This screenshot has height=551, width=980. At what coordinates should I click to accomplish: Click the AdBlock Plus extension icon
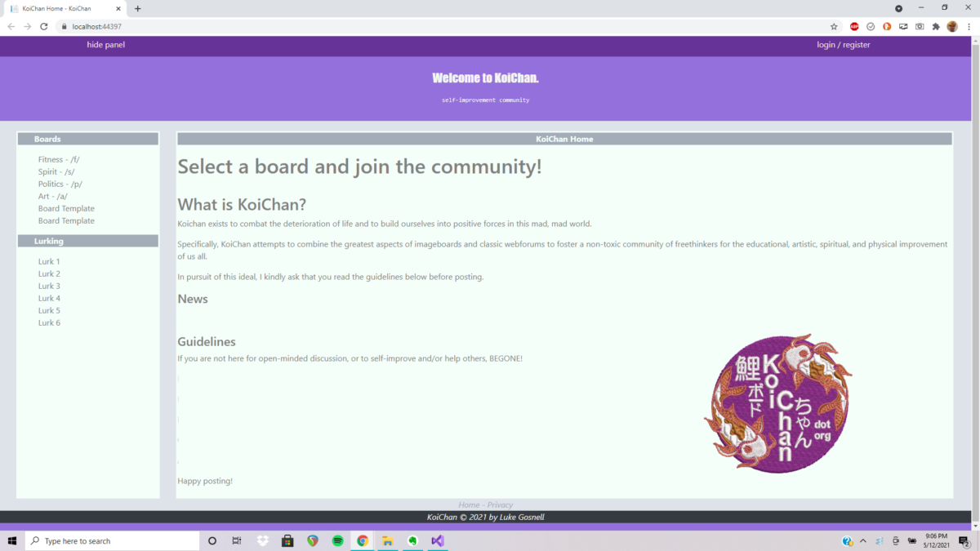click(854, 26)
